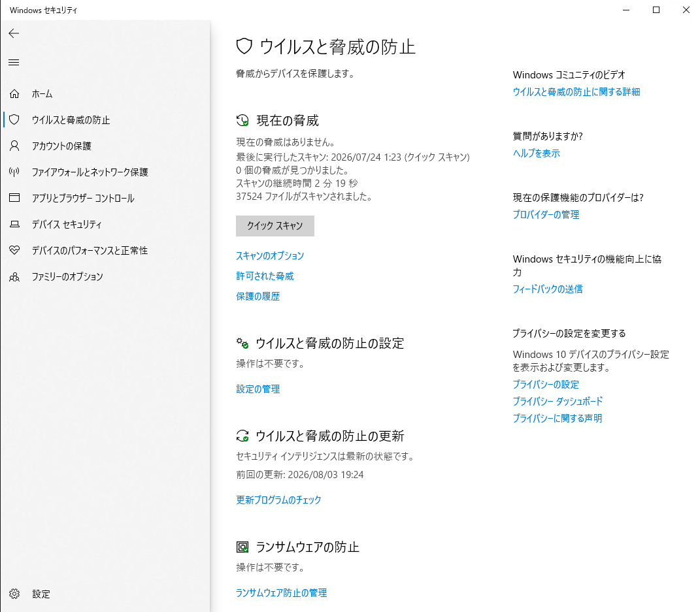This screenshot has width=700, height=612.
Task: Click the ランサムウェアの防止 heading
Action: point(308,547)
